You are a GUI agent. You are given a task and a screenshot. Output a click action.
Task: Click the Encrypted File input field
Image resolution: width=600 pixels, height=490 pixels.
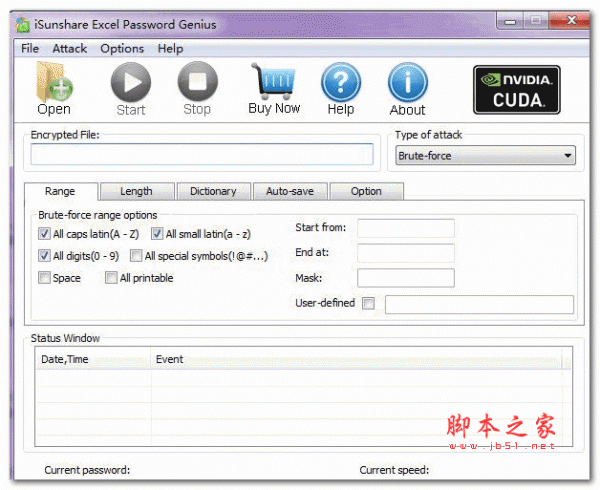coord(202,154)
